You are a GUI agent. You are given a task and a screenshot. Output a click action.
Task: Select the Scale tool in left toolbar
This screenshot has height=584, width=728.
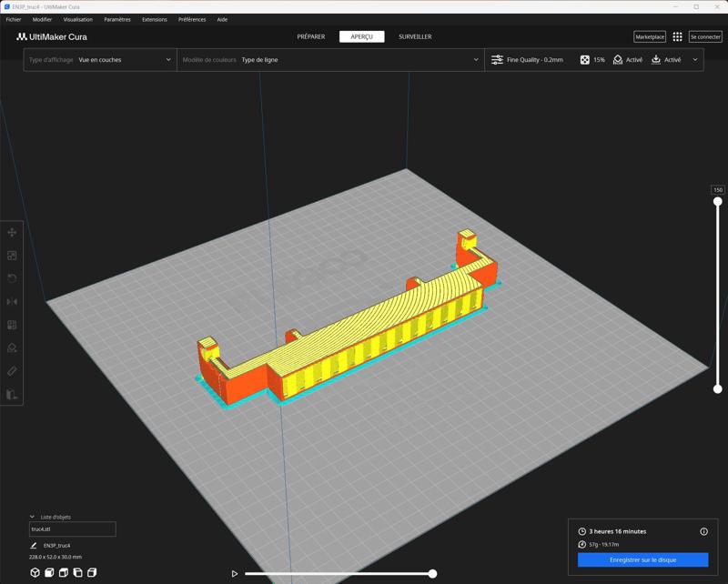pos(12,256)
